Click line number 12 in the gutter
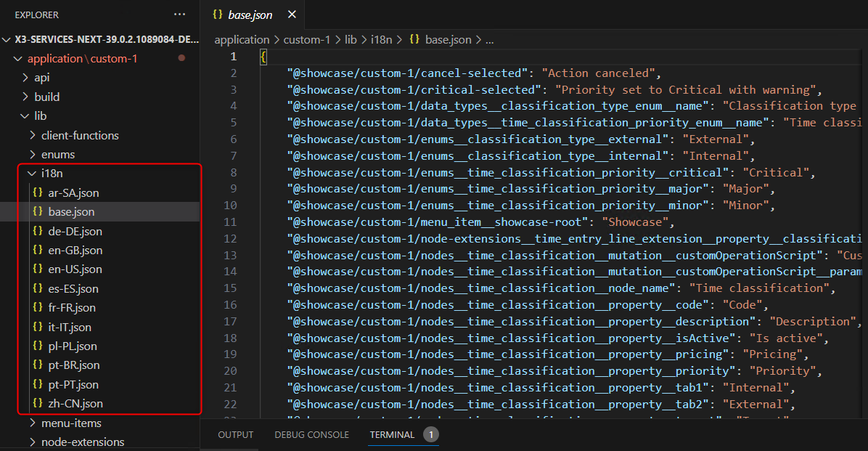The width and height of the screenshot is (868, 451). click(x=230, y=238)
